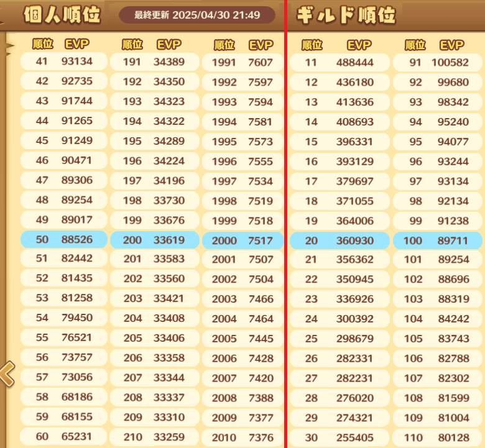The width and height of the screenshot is (485, 448).
Task: Select guild rank 100 row with 89711
Action: coord(438,240)
